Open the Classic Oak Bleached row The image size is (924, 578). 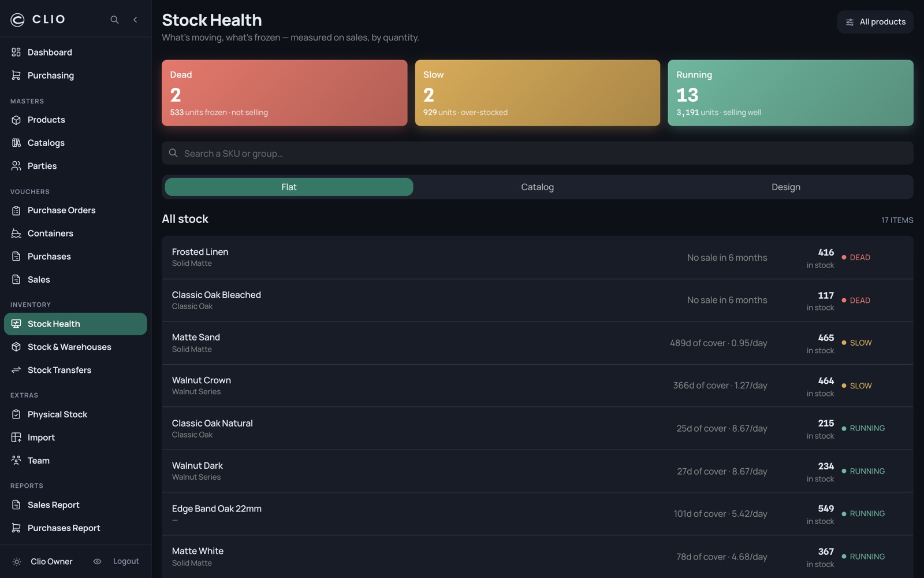(x=537, y=300)
